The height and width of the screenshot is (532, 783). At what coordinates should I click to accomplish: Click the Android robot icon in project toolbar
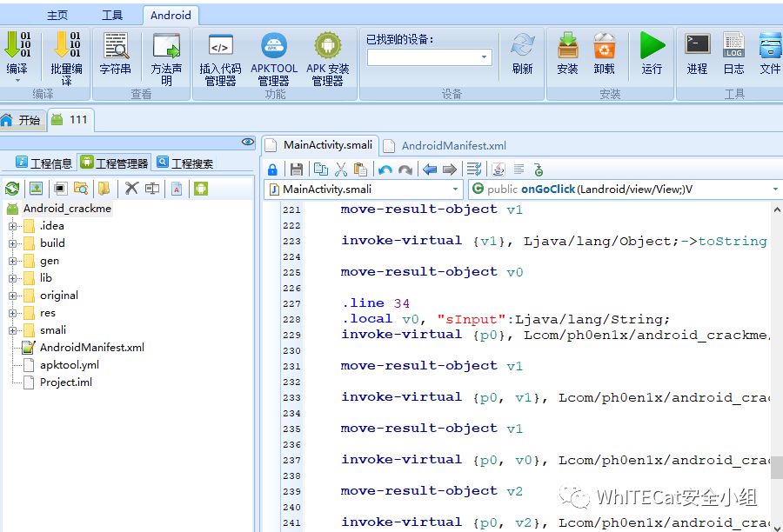pyautogui.click(x=201, y=189)
